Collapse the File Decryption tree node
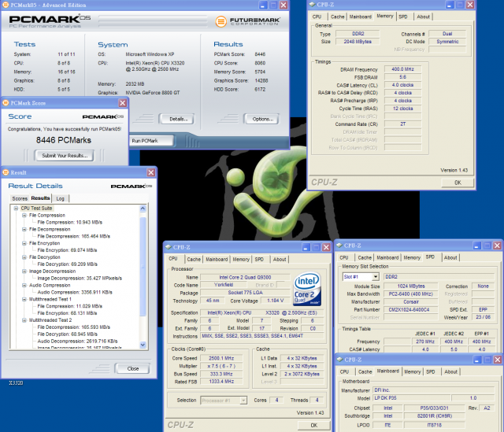The height and width of the screenshot is (432, 504). 24,257
